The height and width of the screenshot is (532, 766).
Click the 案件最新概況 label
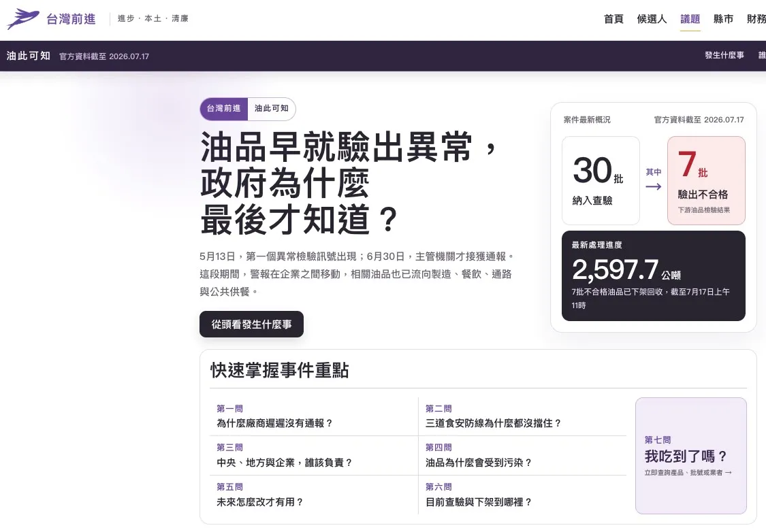click(587, 120)
